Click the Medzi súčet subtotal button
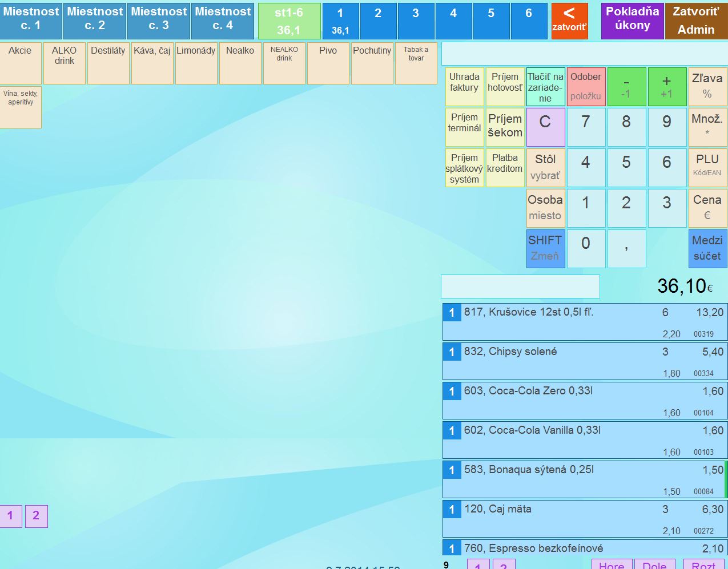 (x=707, y=248)
